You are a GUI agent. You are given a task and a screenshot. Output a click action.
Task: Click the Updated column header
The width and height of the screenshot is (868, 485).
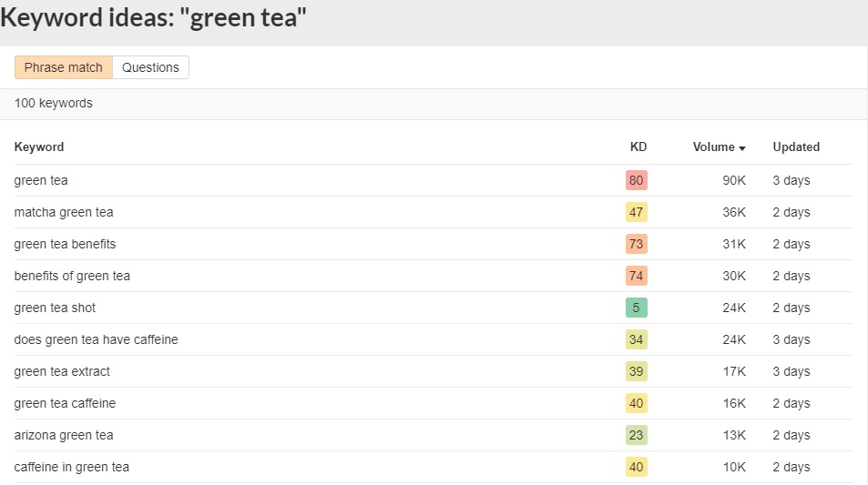click(x=796, y=147)
